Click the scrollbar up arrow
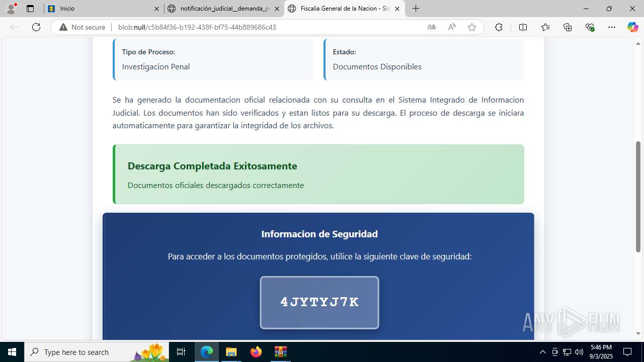This screenshot has width=644, height=362. (x=638, y=43)
